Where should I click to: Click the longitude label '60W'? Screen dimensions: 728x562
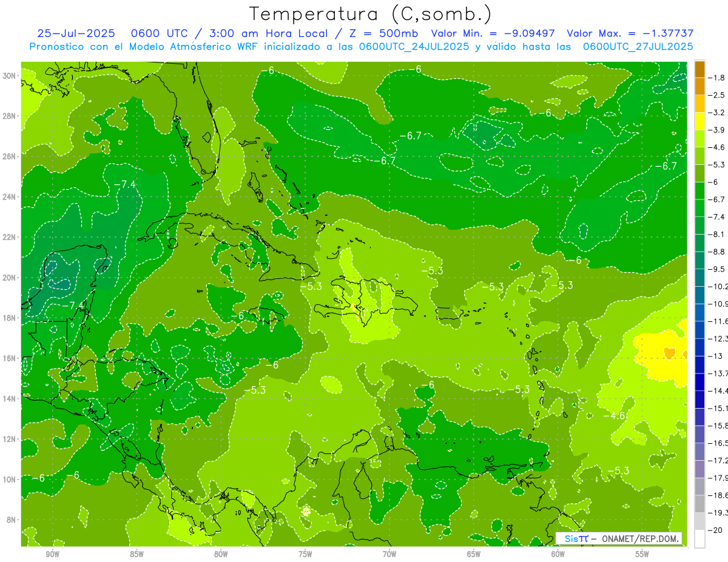558,554
